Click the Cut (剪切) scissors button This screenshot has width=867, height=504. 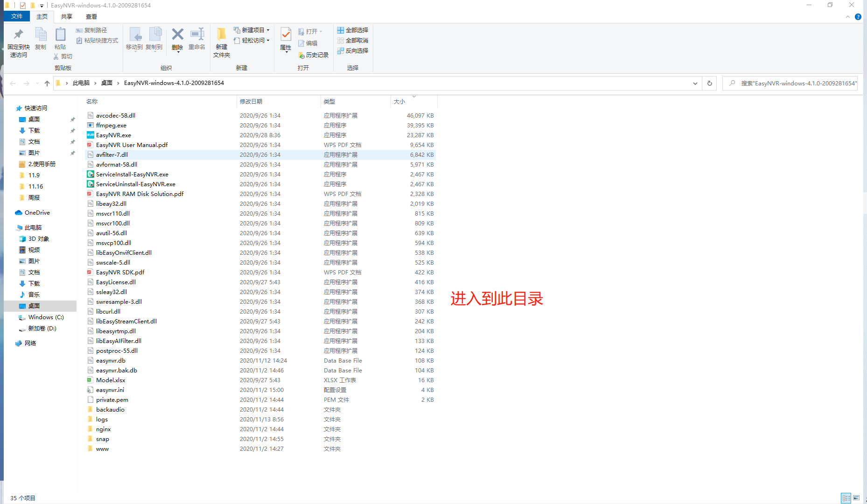[x=63, y=56]
